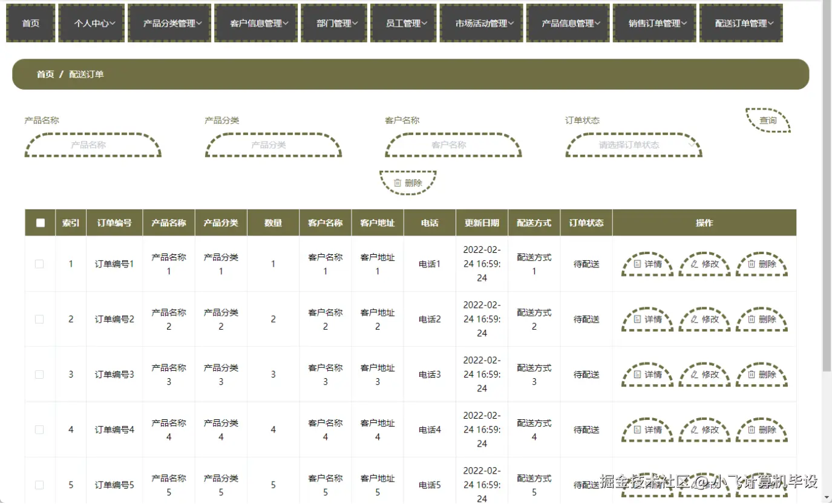Click the date cell in row 订单编号2
The height and width of the screenshot is (504, 832).
(x=482, y=319)
